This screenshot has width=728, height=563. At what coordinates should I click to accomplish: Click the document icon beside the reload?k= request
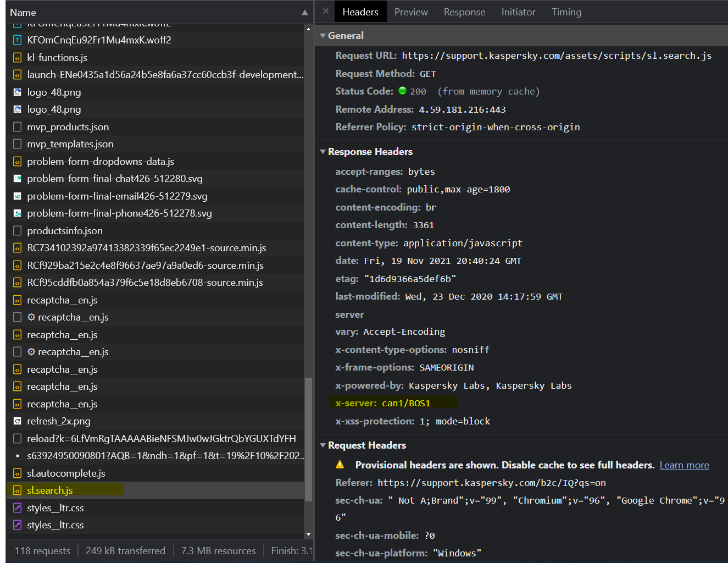click(17, 439)
